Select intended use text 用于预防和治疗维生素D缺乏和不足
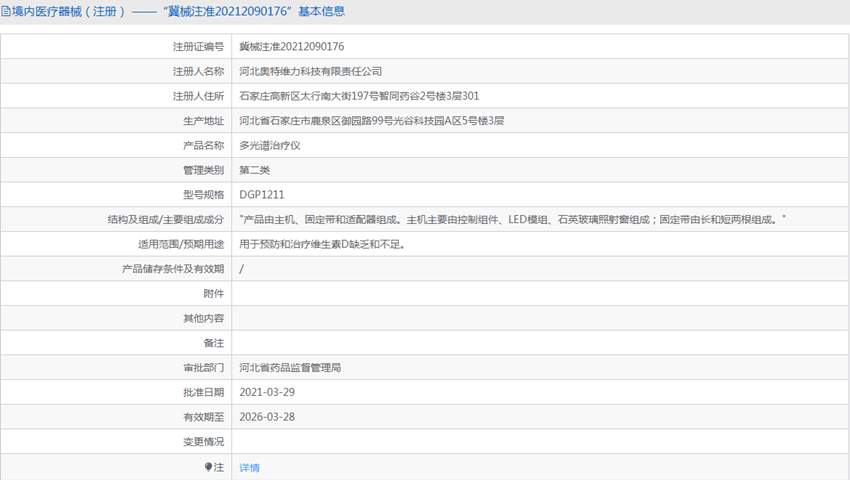 tap(323, 244)
